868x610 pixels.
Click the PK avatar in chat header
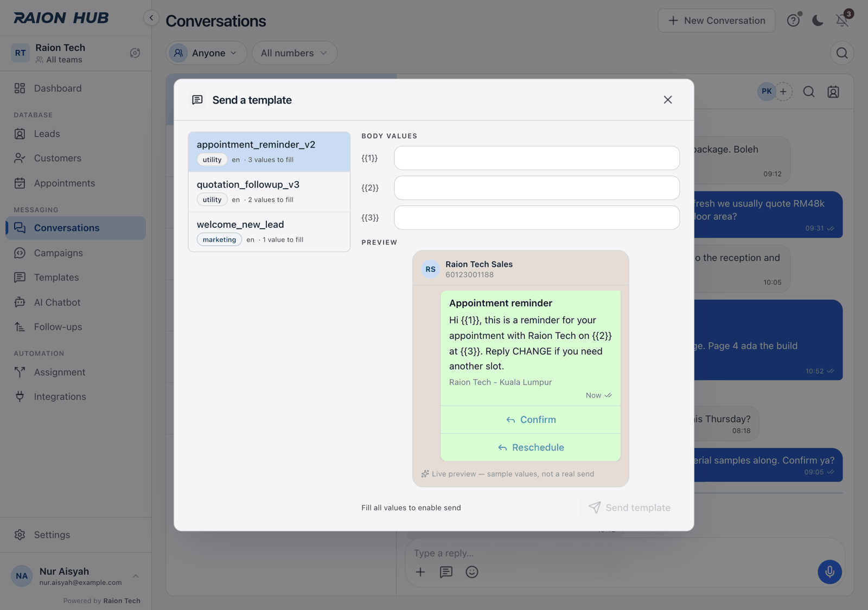click(x=767, y=92)
